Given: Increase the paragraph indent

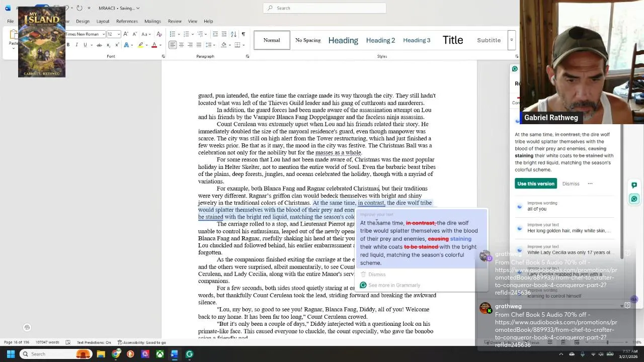Looking at the screenshot, I should tap(224, 34).
